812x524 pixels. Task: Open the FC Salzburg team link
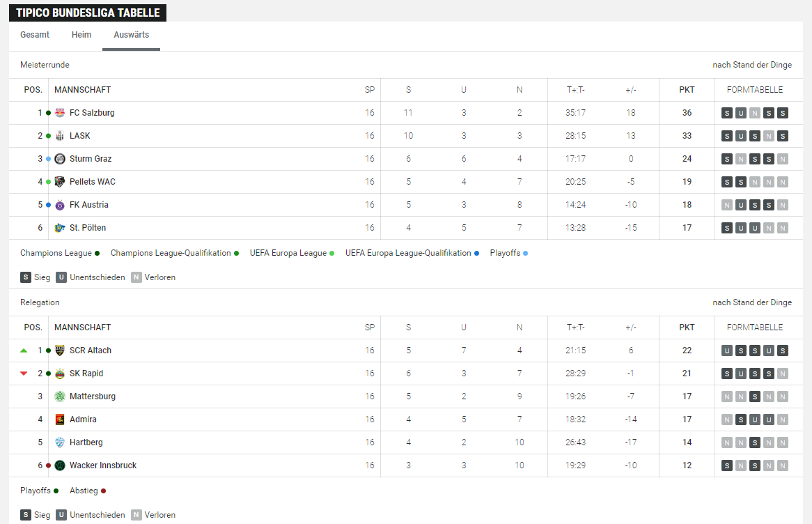point(92,112)
